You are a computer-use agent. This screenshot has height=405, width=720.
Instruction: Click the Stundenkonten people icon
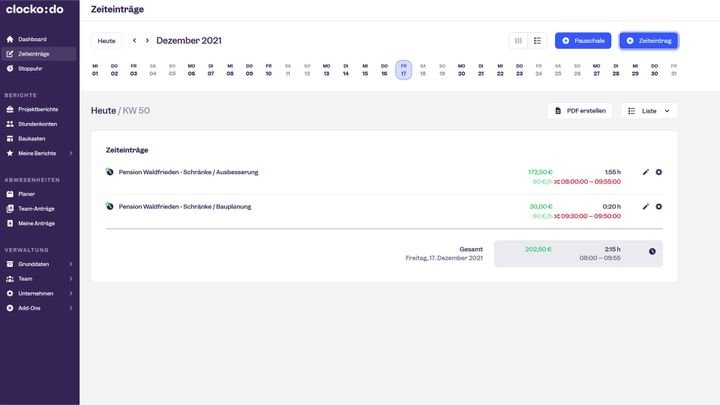click(10, 124)
